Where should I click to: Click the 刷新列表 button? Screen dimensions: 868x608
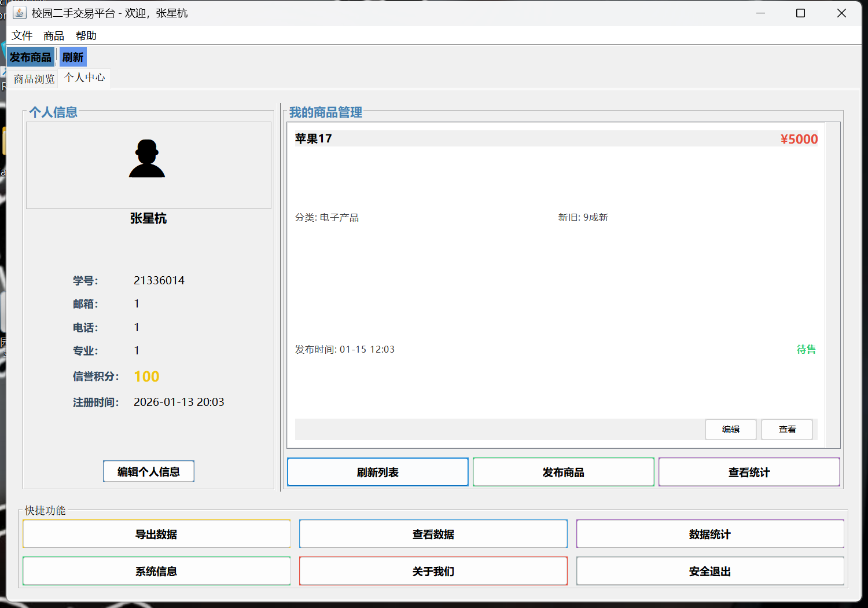[378, 472]
